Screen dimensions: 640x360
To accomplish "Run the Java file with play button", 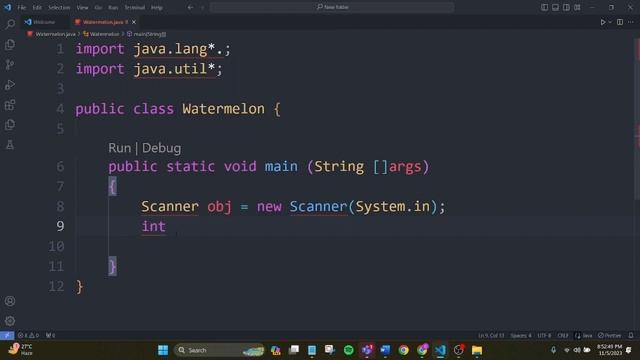I will [x=602, y=22].
